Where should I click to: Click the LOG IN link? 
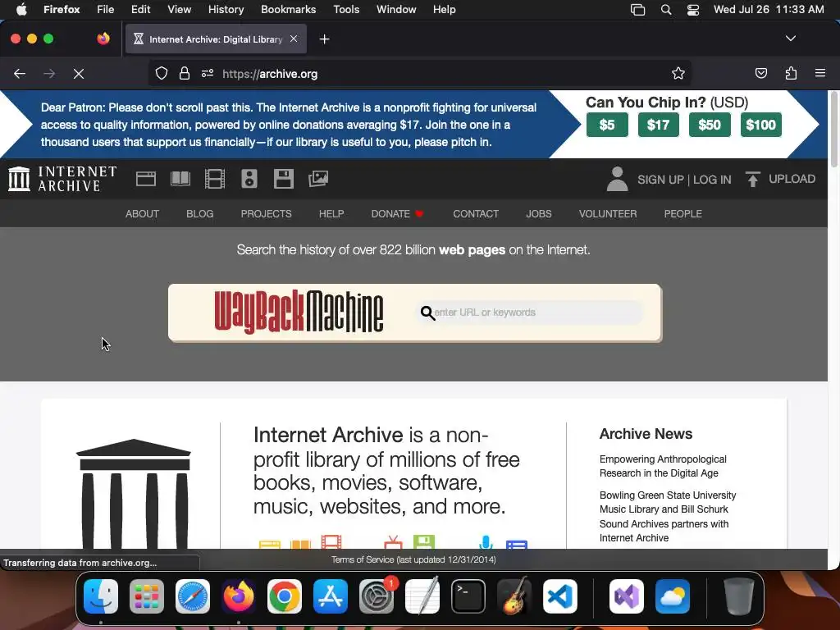tap(711, 180)
